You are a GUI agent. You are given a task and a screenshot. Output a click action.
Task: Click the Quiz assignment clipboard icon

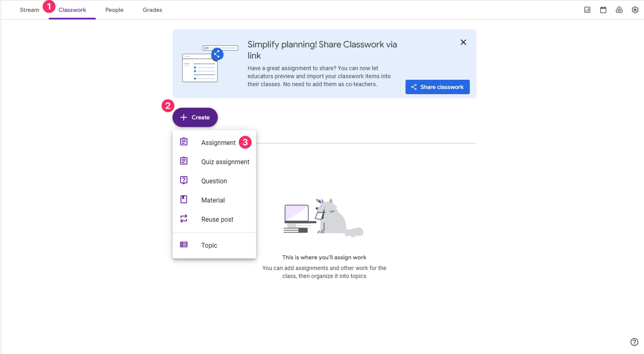[x=184, y=161]
